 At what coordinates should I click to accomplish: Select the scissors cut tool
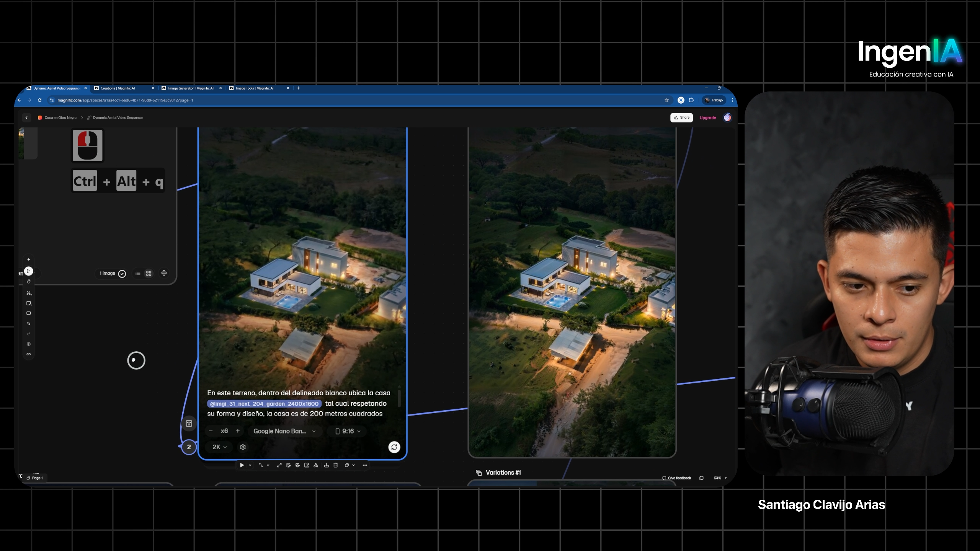[29, 293]
